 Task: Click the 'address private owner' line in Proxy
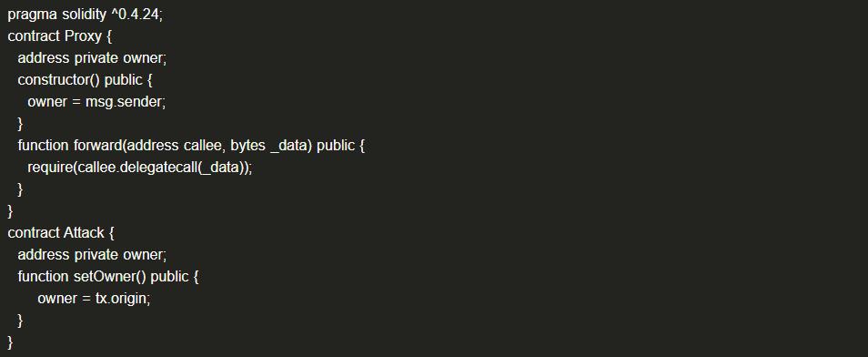[92, 58]
